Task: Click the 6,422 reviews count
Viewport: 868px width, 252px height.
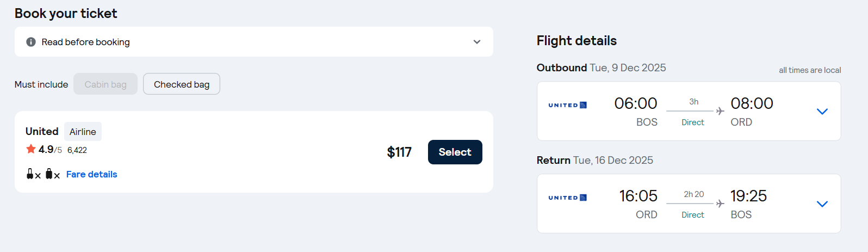Action: (77, 150)
